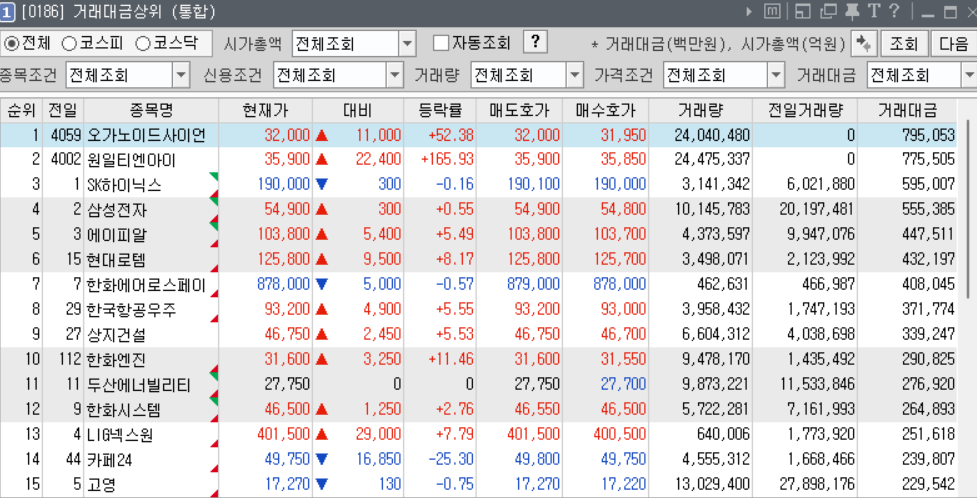977x498 pixels.
Task: Open help via title bar question mark
Action: [894, 11]
